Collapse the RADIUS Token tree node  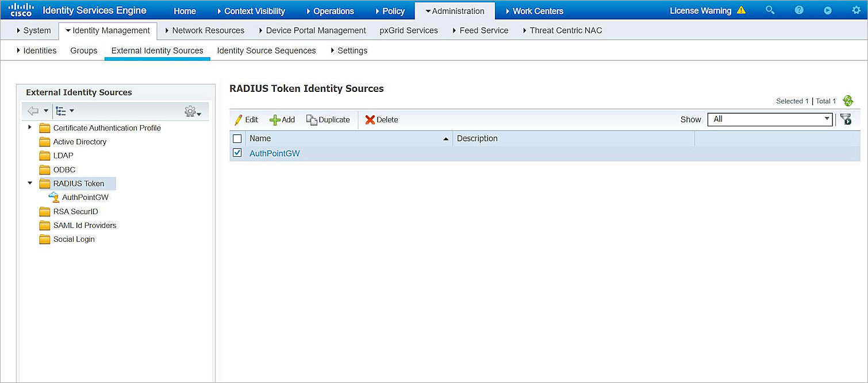click(x=29, y=183)
